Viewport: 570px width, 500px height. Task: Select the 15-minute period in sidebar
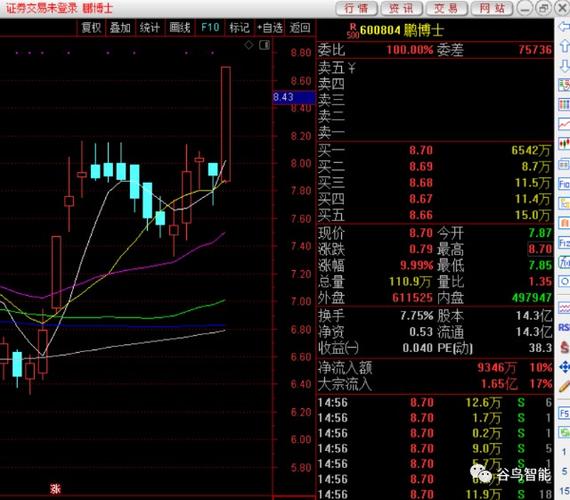[564, 491]
